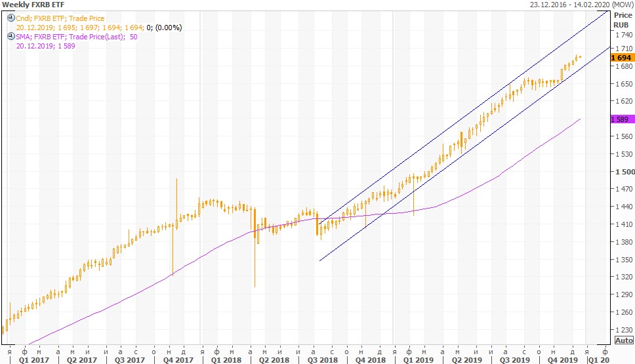The height and width of the screenshot is (364, 635).
Task: Click the Q2 2018 label on time axis
Action: pos(274,359)
